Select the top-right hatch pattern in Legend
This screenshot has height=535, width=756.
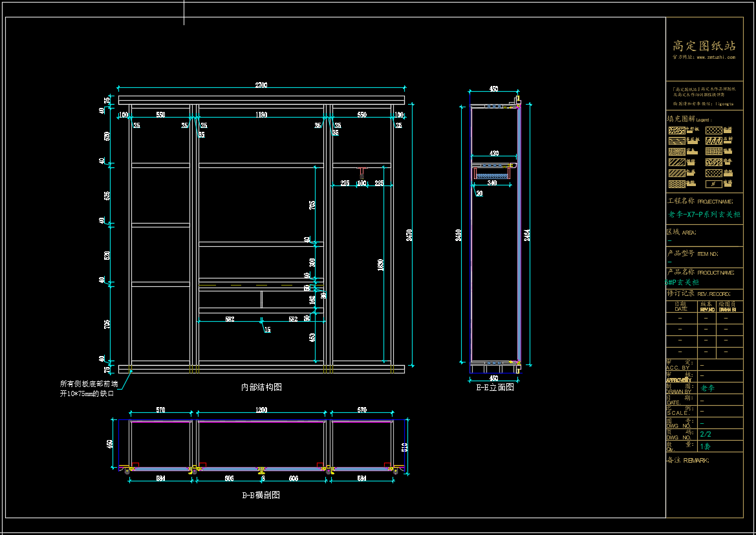[x=714, y=130]
